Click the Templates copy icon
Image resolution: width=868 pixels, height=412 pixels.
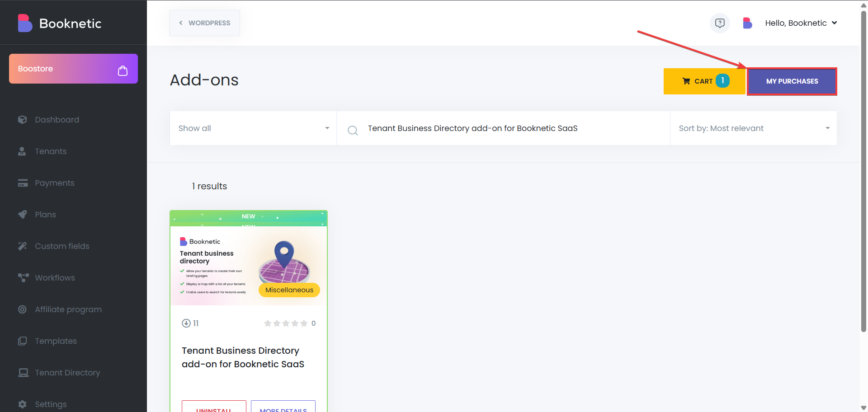pyautogui.click(x=22, y=341)
